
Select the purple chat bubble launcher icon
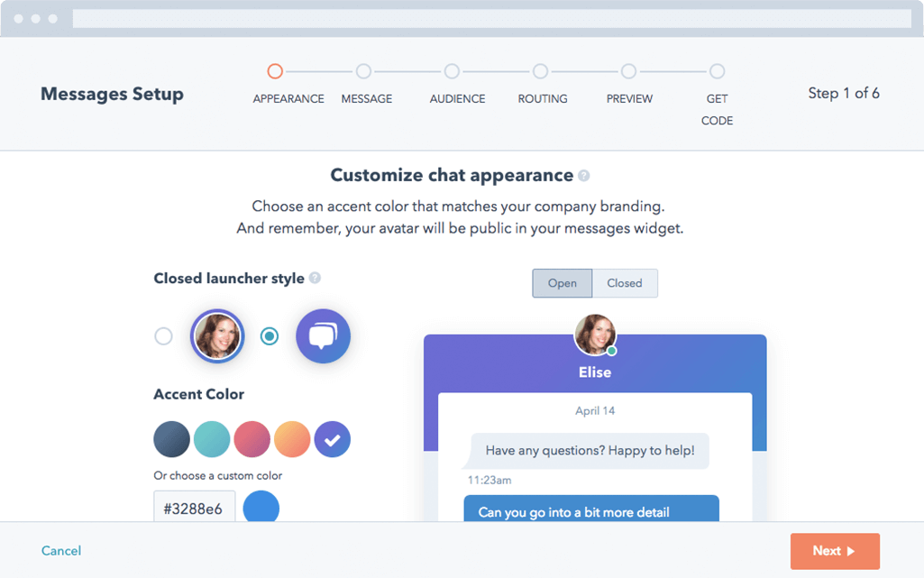(323, 335)
